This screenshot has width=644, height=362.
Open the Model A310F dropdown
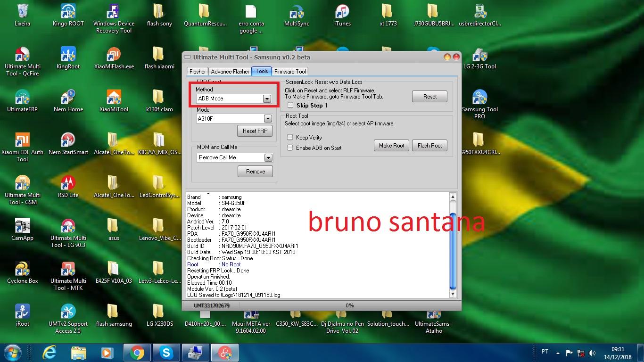268,119
